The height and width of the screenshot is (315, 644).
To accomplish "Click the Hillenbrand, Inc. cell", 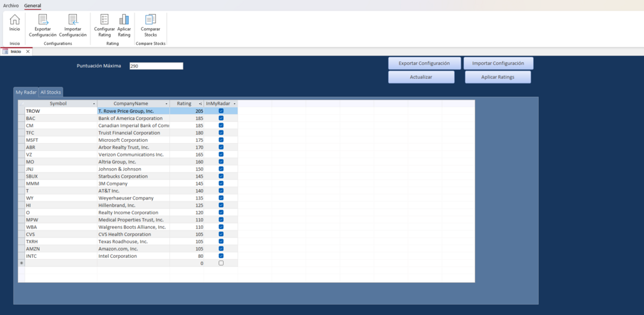I will pos(133,205).
